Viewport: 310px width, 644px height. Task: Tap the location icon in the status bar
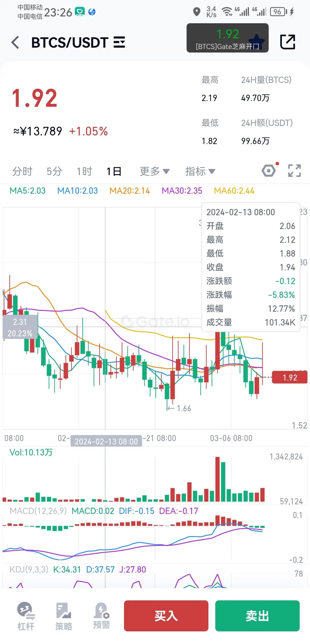197,12
